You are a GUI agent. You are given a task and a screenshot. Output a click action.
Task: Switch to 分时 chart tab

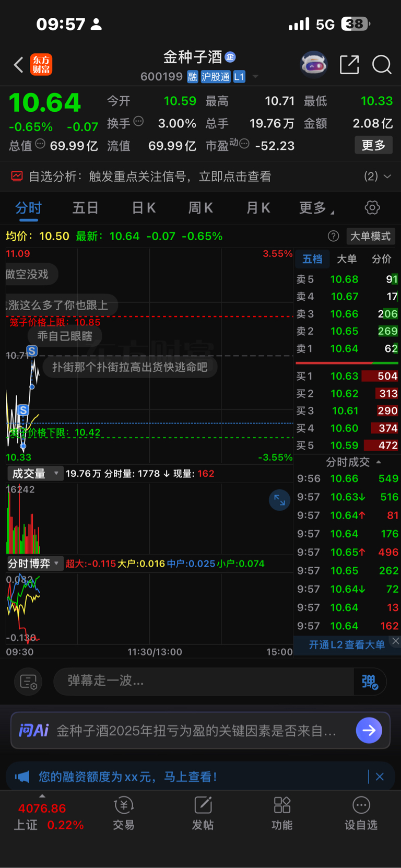[x=28, y=208]
